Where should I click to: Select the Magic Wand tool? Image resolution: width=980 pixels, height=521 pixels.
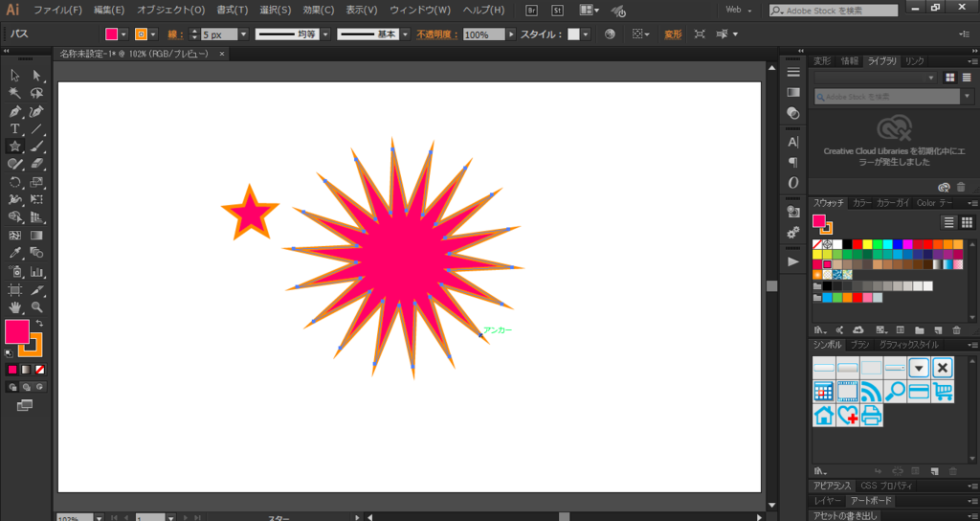15,93
